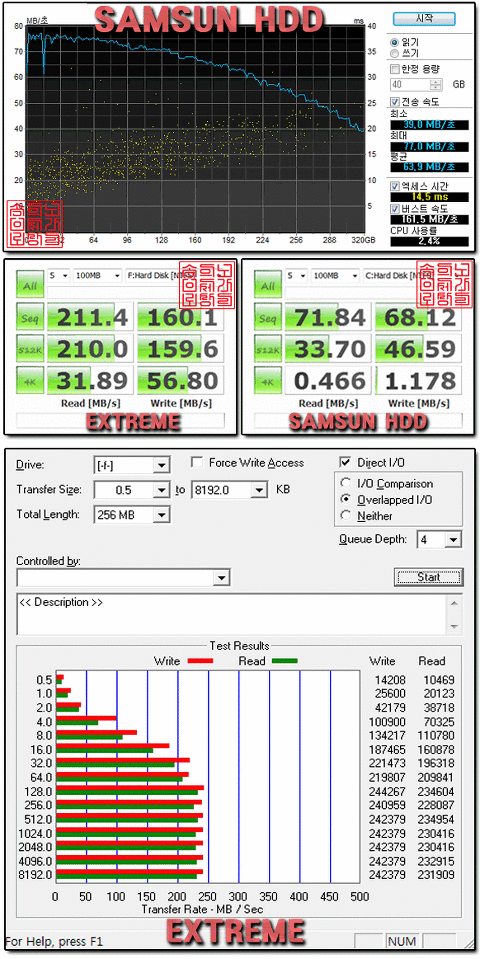Select the 읽기 radio option
This screenshot has width=480, height=959.
394,42
